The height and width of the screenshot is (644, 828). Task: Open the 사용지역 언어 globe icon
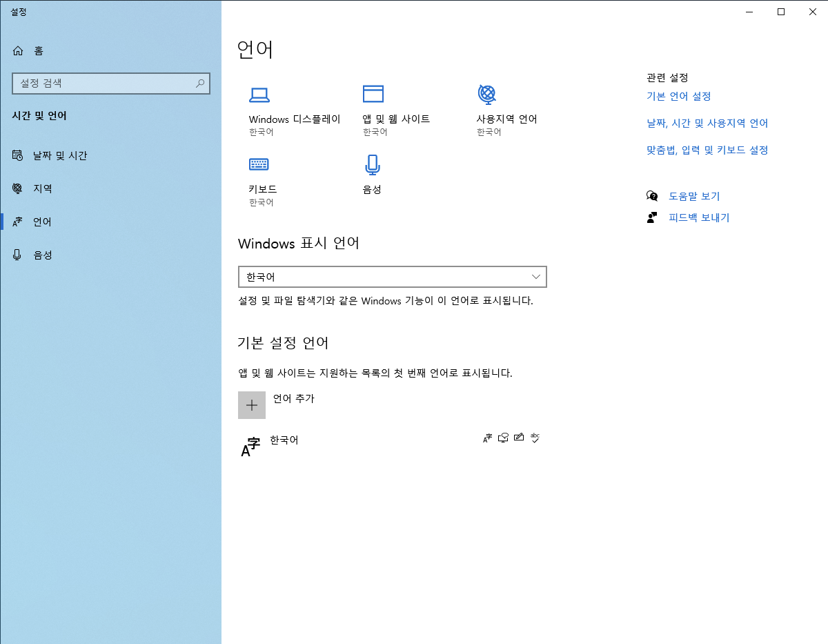[487, 94]
